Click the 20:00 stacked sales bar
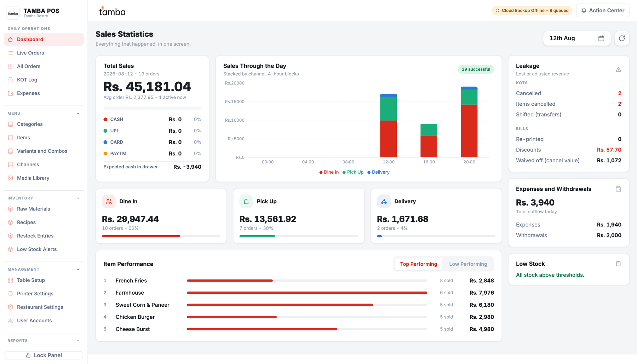 pyautogui.click(x=469, y=122)
